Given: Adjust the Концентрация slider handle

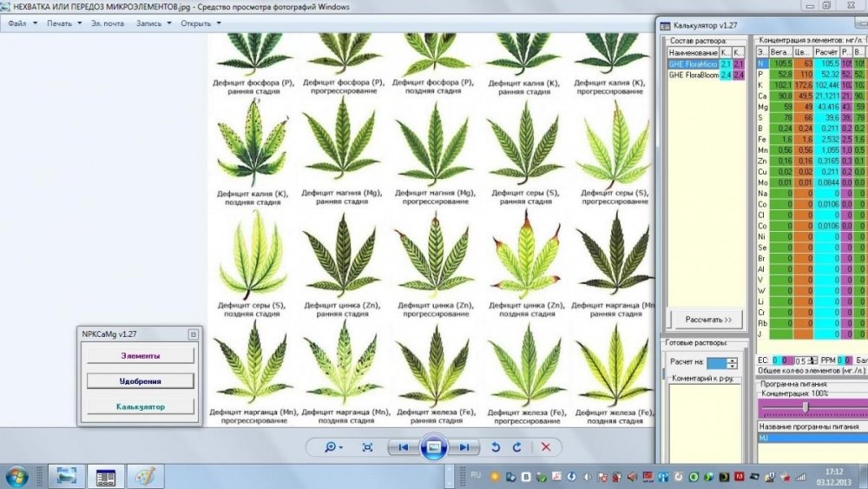Looking at the screenshot, I should [x=806, y=407].
